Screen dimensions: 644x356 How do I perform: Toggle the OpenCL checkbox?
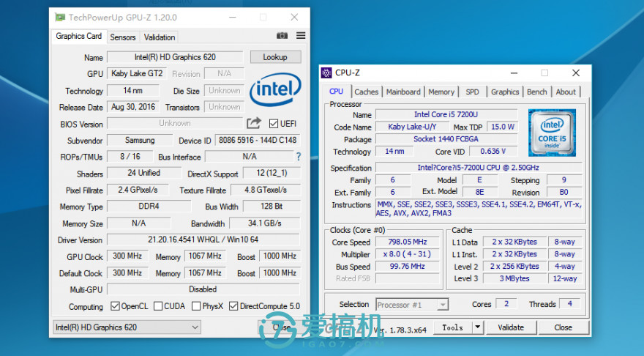click(x=115, y=306)
